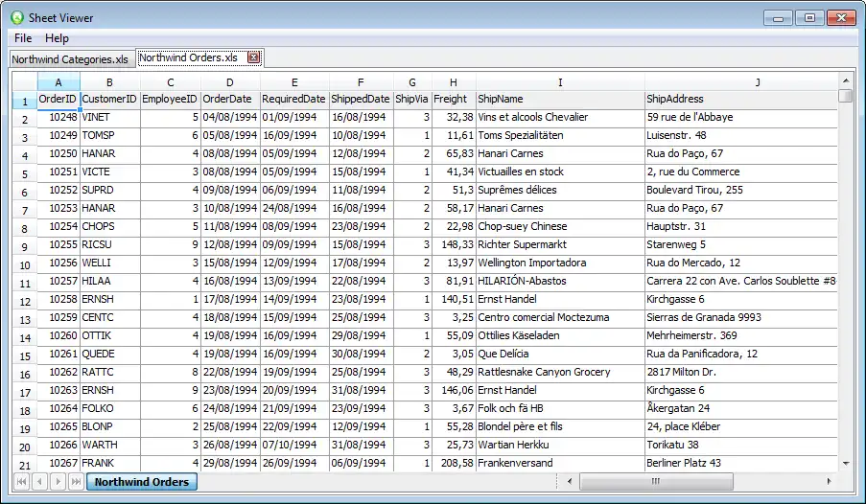Select ship name Blondel père et fils
This screenshot has height=504, width=866.
[561, 426]
